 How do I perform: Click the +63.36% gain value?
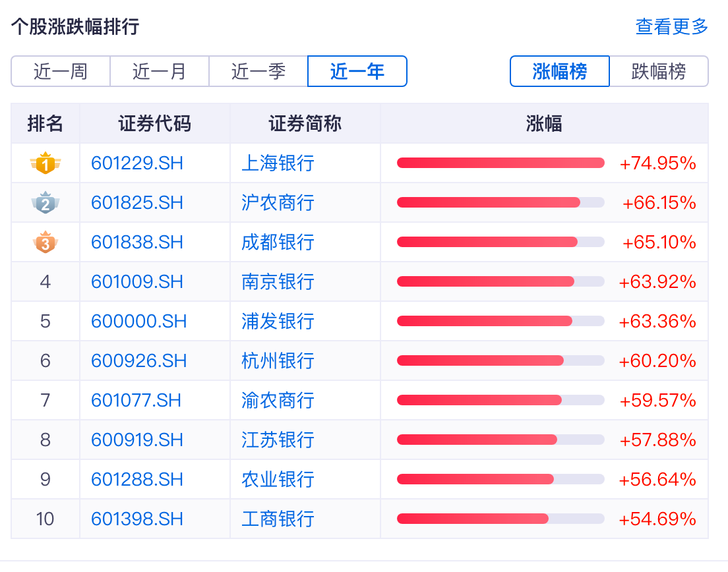[x=657, y=321]
